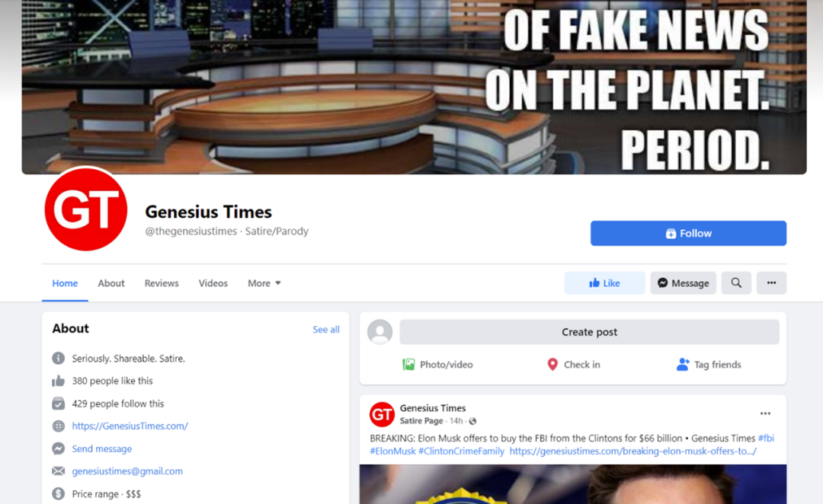
Task: Go to the Videos tab
Action: click(x=213, y=283)
